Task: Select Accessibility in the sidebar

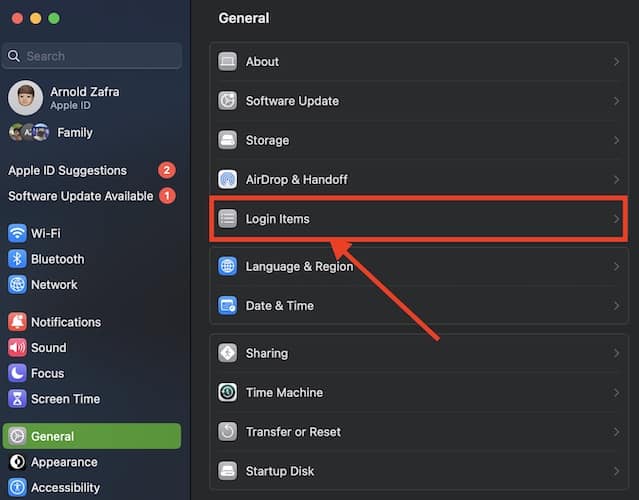Action: pyautogui.click(x=65, y=488)
